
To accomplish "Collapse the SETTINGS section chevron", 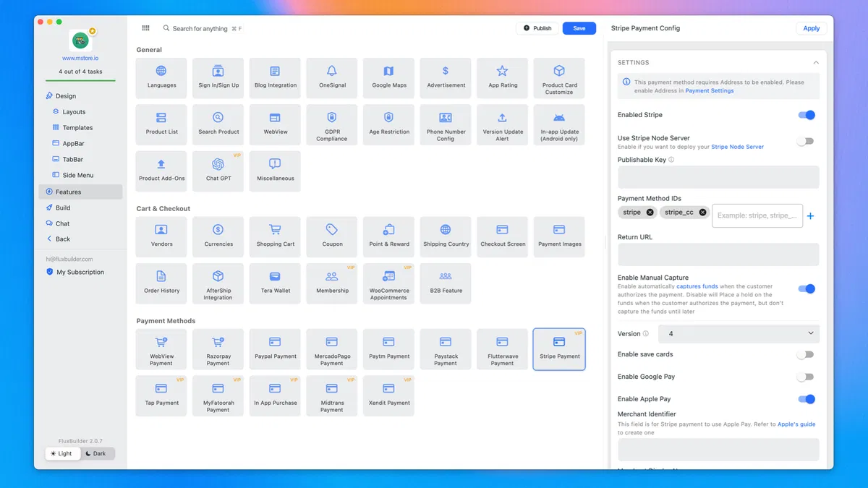I will tap(816, 63).
